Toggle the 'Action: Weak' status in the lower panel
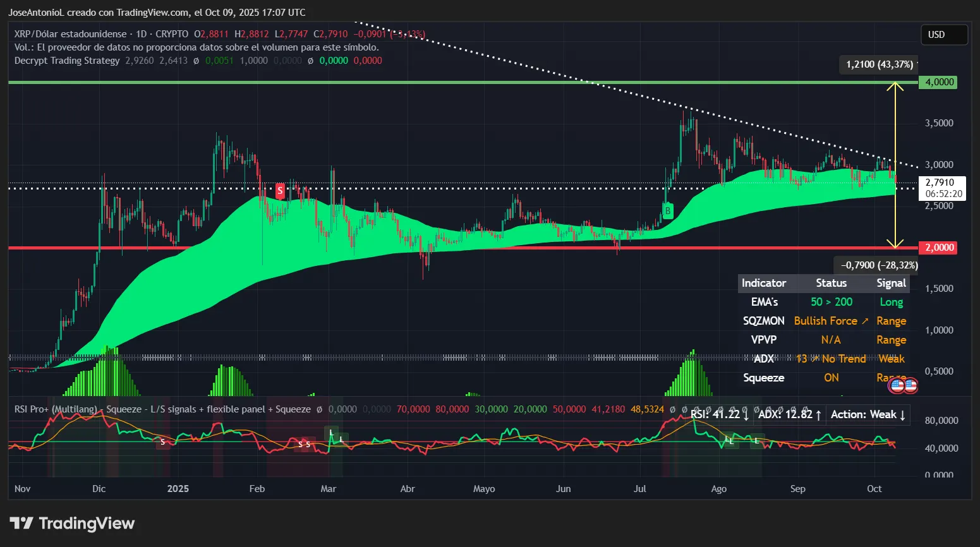 pos(868,414)
